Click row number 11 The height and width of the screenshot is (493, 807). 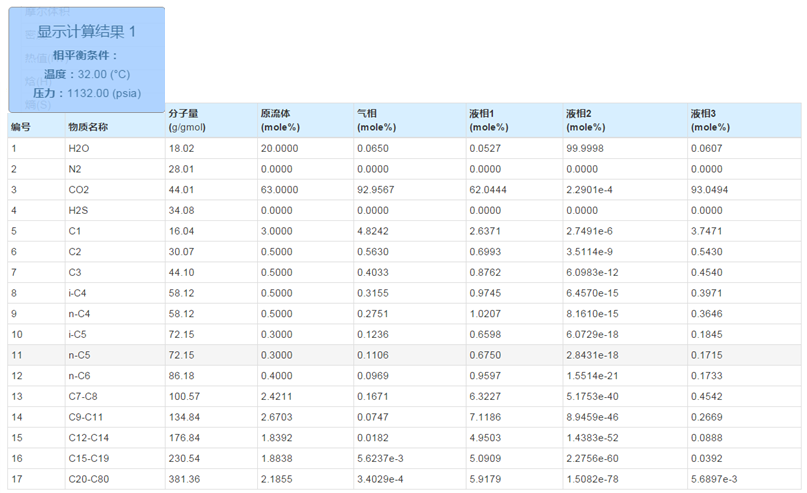click(x=17, y=355)
